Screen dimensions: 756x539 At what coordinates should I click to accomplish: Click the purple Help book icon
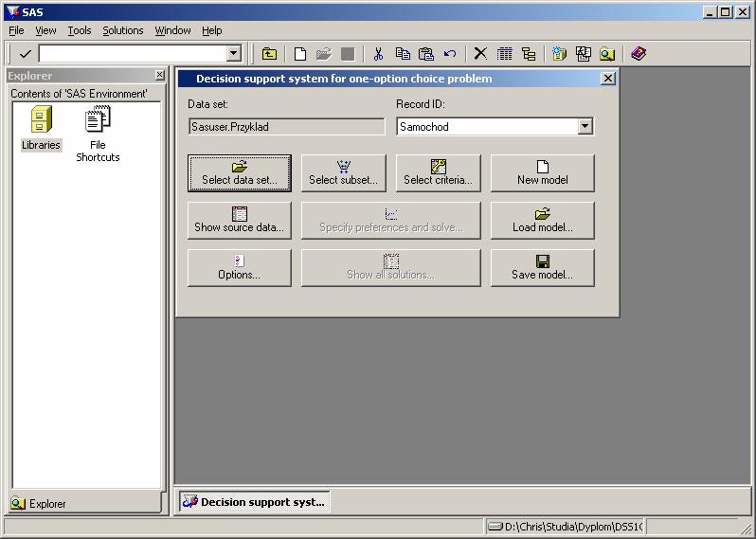639,53
